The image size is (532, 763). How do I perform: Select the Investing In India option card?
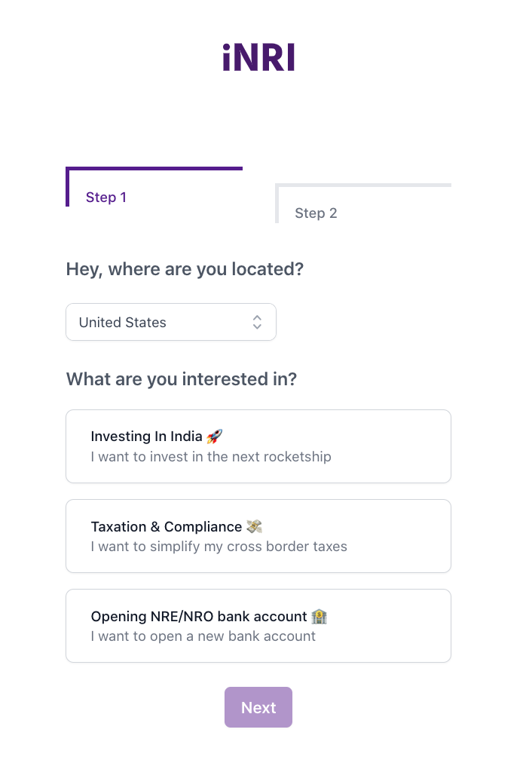(258, 446)
